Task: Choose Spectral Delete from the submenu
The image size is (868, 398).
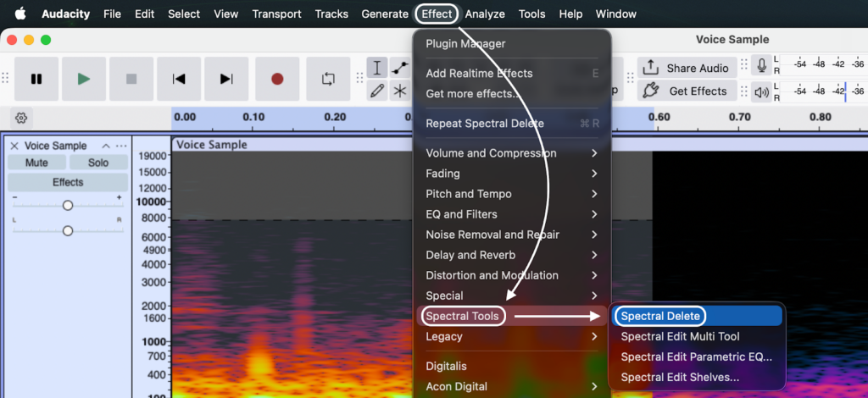Action: click(x=660, y=316)
